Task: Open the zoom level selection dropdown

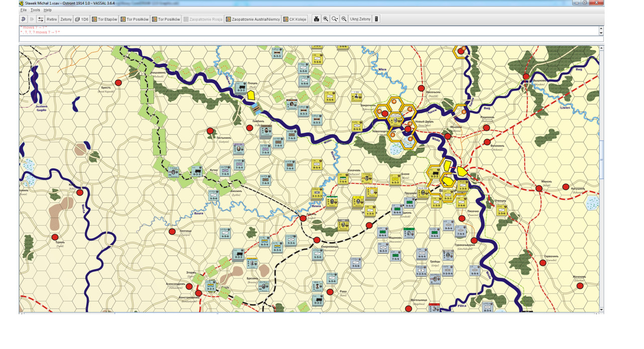Action: point(335,19)
